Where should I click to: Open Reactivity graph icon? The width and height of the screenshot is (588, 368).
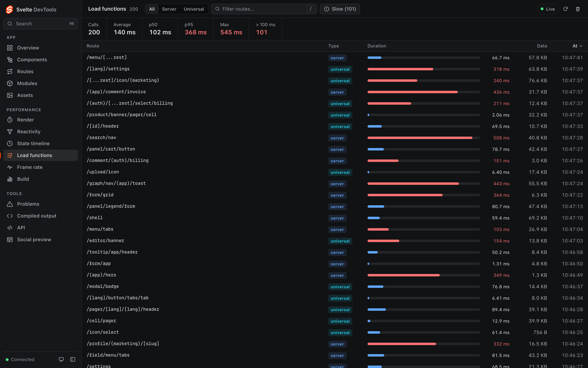tap(10, 132)
